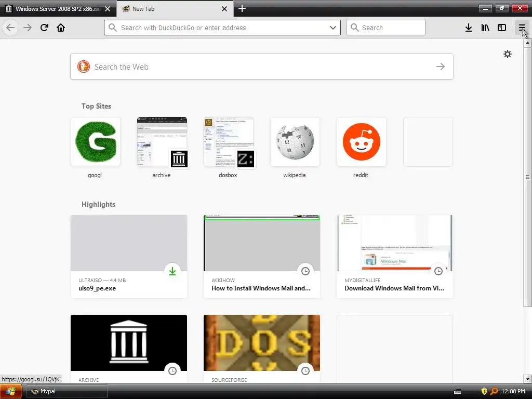Open the archive top site tile
This screenshot has height=399, width=532.
[x=162, y=142]
